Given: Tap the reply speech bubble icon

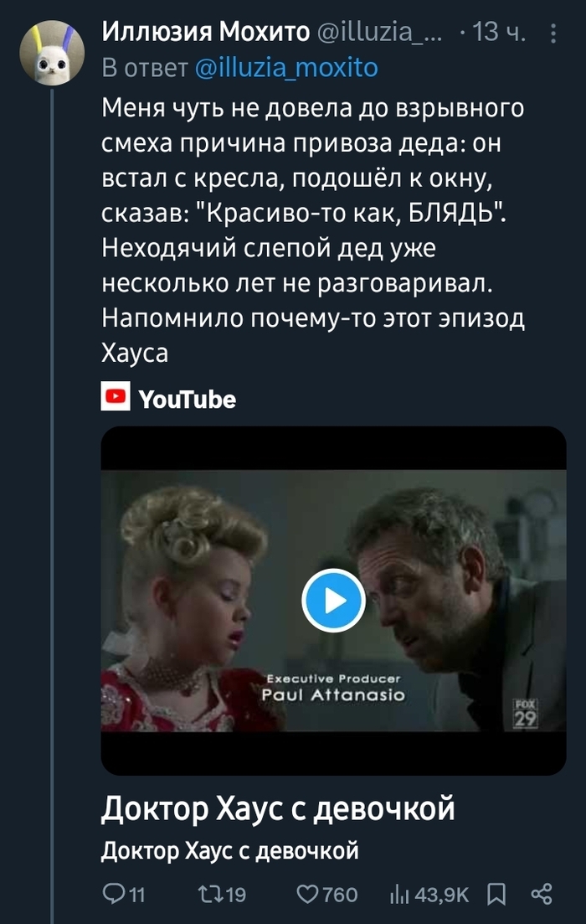Looking at the screenshot, I should [115, 895].
